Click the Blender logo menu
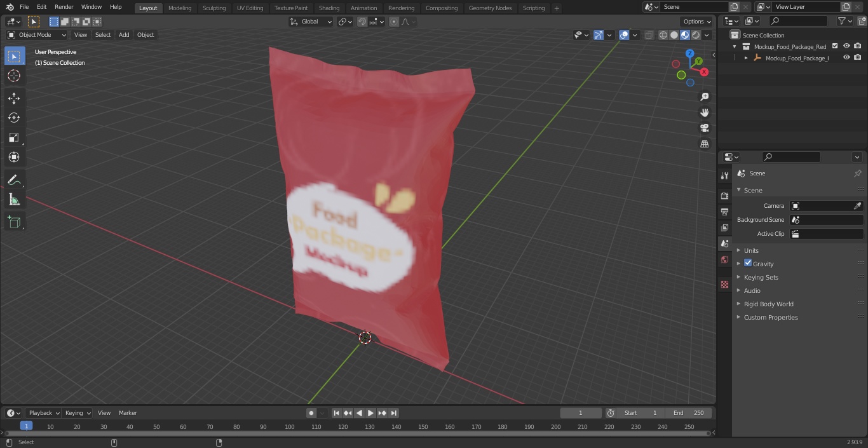This screenshot has width=868, height=448. point(10,7)
